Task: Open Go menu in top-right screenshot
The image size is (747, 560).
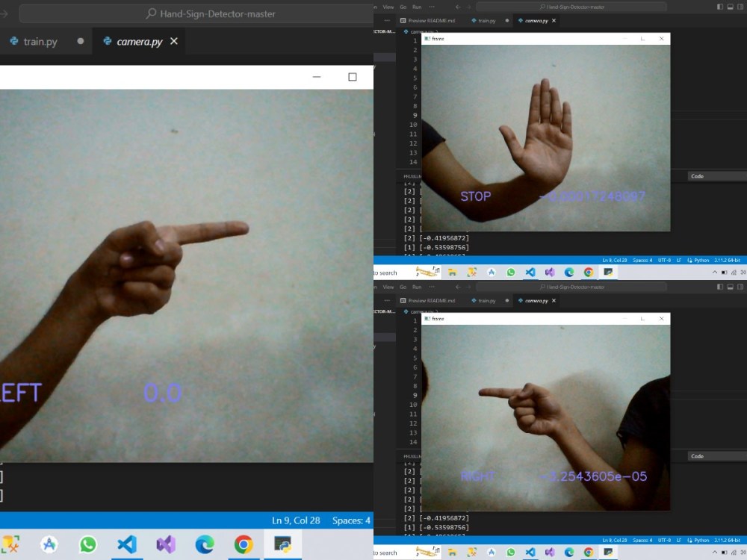Action: 403,7
